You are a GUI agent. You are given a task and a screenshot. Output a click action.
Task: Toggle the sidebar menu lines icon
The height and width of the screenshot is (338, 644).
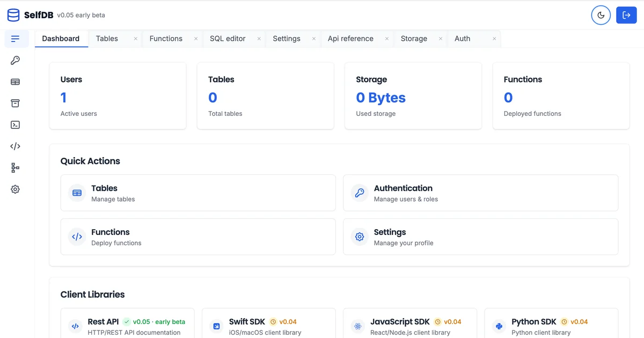coord(15,39)
